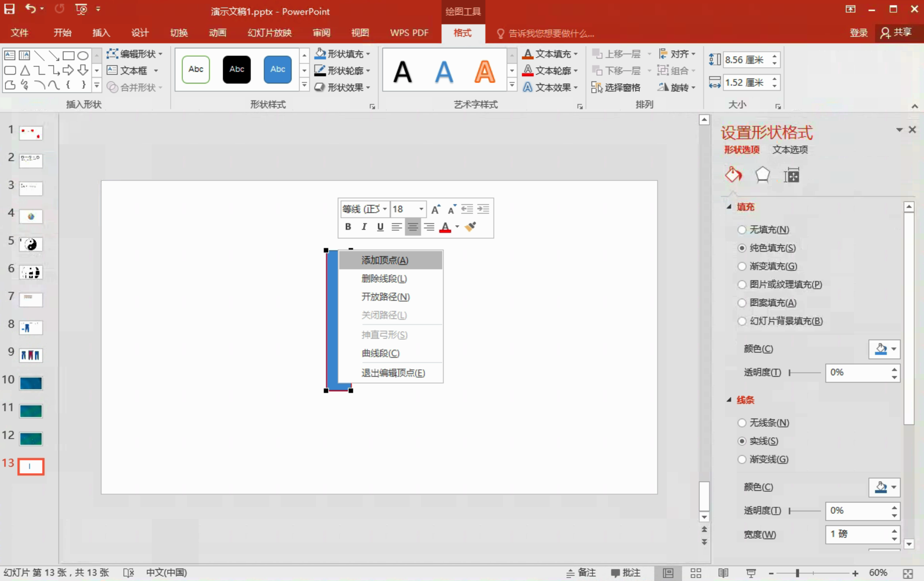Select 纯色填充 (Solid fill) option

[x=767, y=248]
